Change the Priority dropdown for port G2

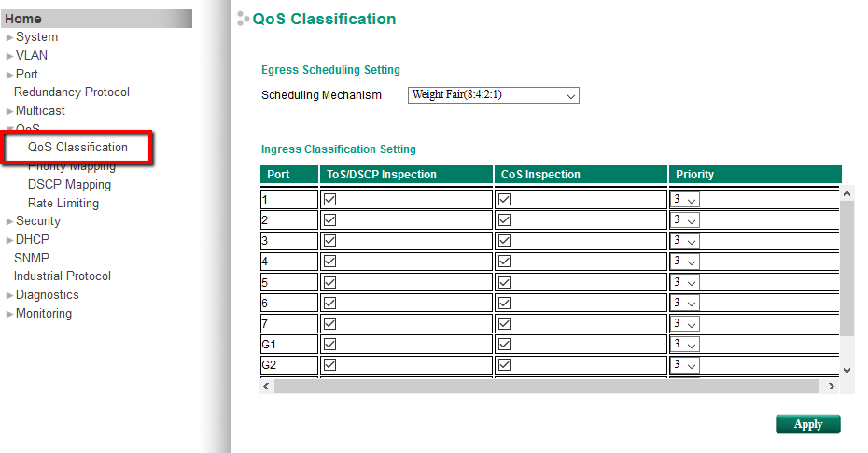click(685, 365)
